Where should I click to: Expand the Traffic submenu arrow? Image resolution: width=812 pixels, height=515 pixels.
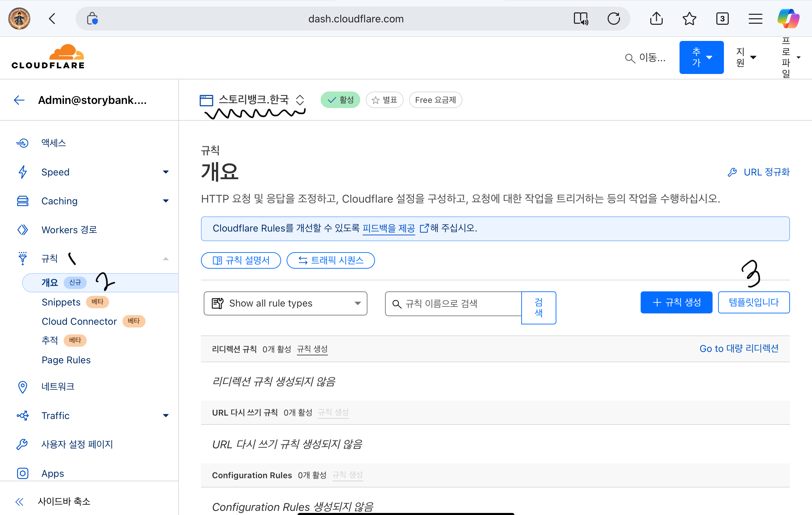tap(166, 416)
